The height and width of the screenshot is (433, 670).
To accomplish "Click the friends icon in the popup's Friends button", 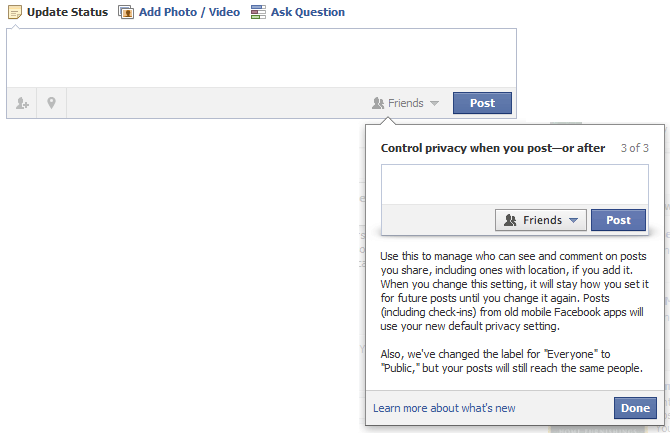I will (510, 220).
